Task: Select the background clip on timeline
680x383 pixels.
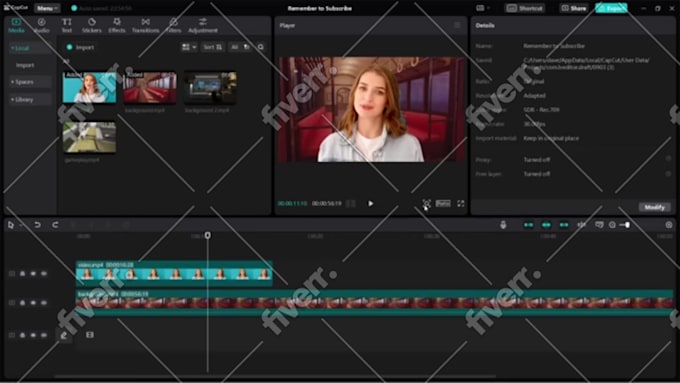Action: tap(375, 302)
